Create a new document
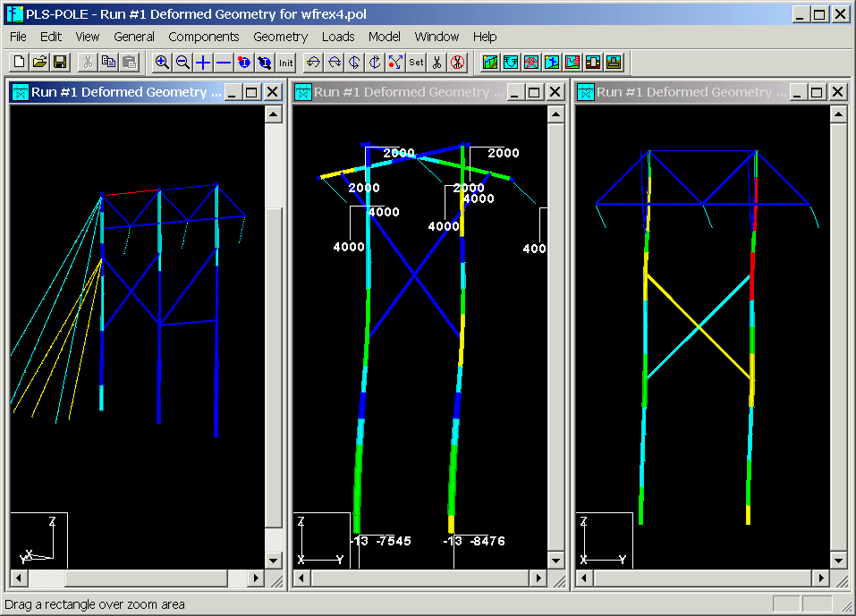The height and width of the screenshot is (616, 856). point(17,61)
